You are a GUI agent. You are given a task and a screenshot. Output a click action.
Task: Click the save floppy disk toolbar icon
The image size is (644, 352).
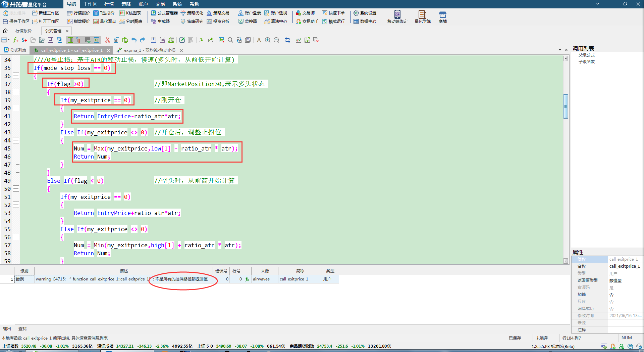coord(51,40)
